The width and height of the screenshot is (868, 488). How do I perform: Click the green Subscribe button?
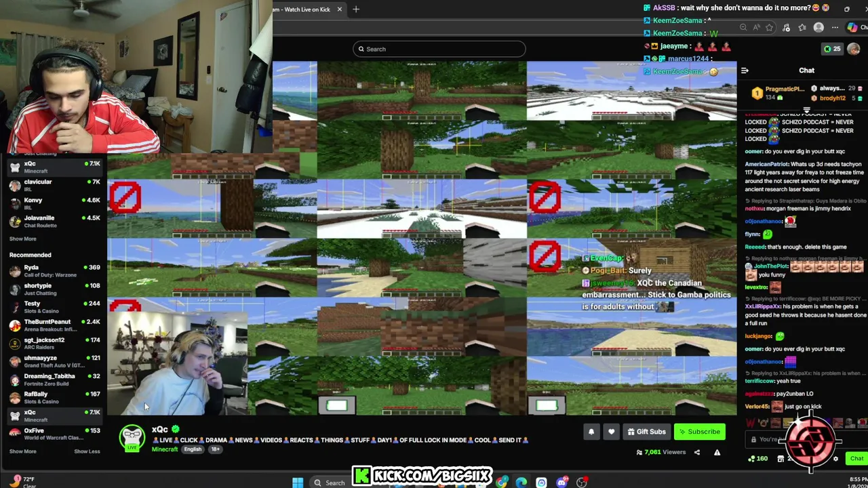700,432
